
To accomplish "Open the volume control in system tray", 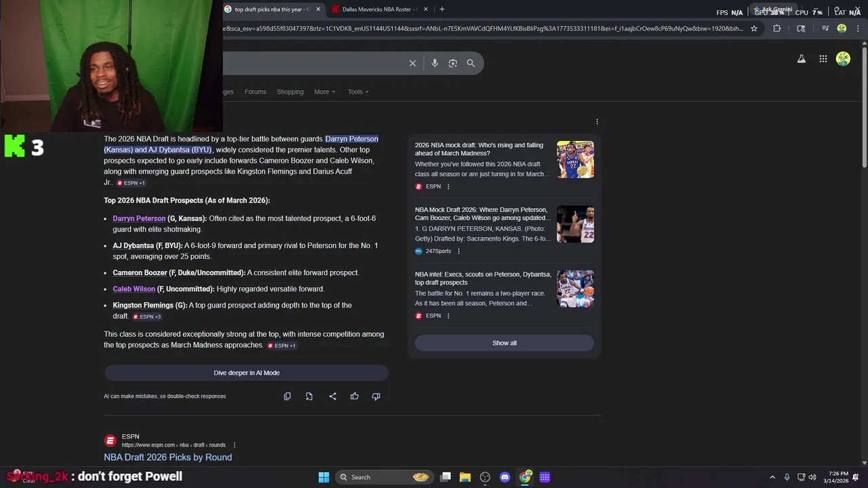I will 812,477.
